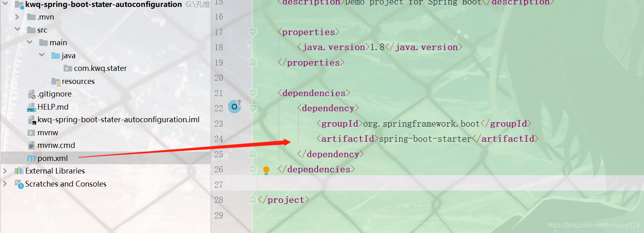
Task: Click fold end marker at line 19
Action: click(253, 62)
